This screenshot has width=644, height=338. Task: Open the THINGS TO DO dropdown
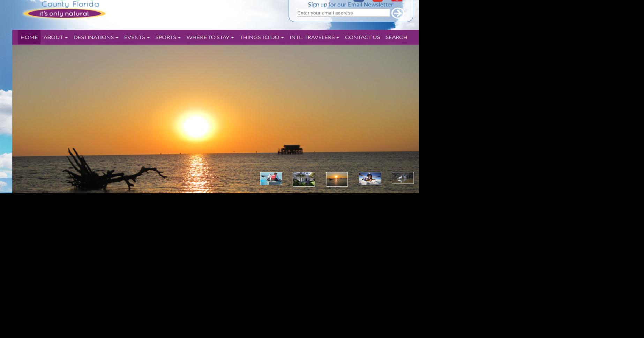tap(261, 37)
